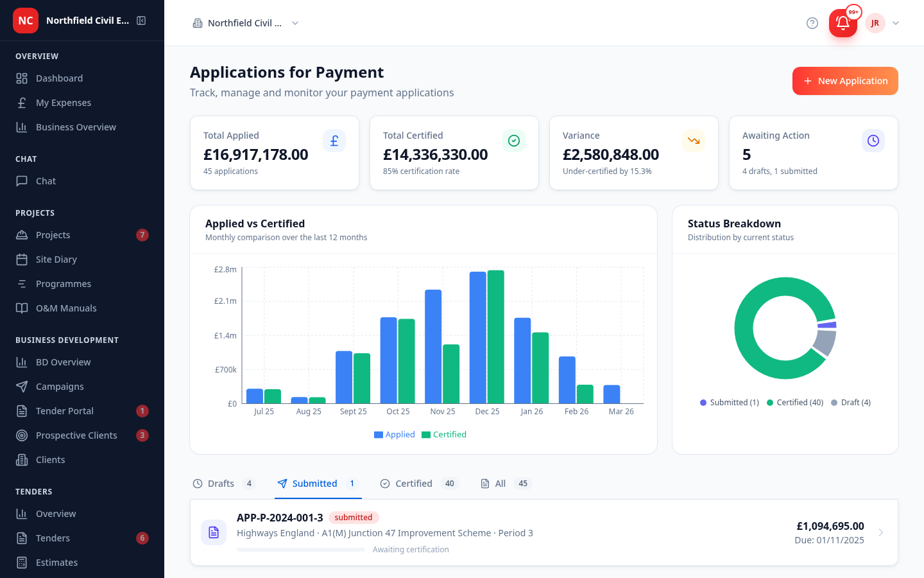Click the JR user avatar

point(875,23)
